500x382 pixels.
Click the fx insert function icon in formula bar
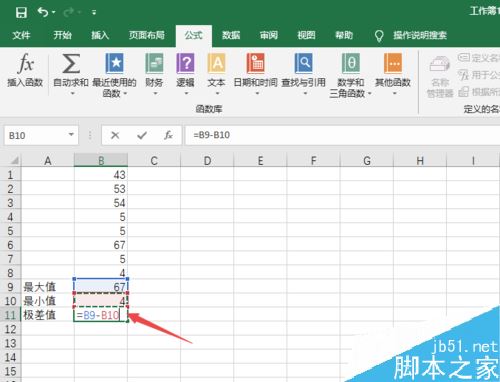[168, 135]
